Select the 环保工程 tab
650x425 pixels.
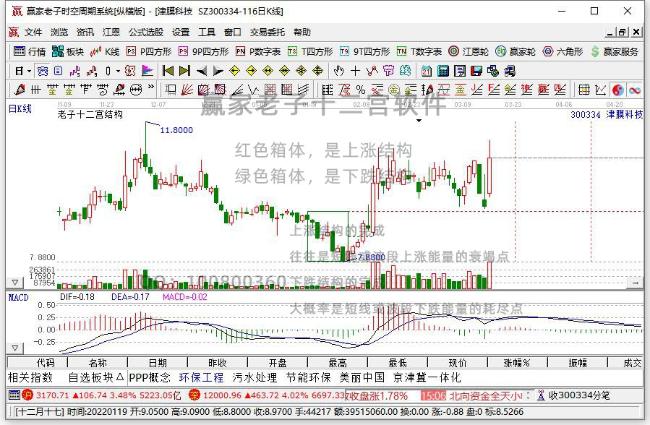(201, 377)
